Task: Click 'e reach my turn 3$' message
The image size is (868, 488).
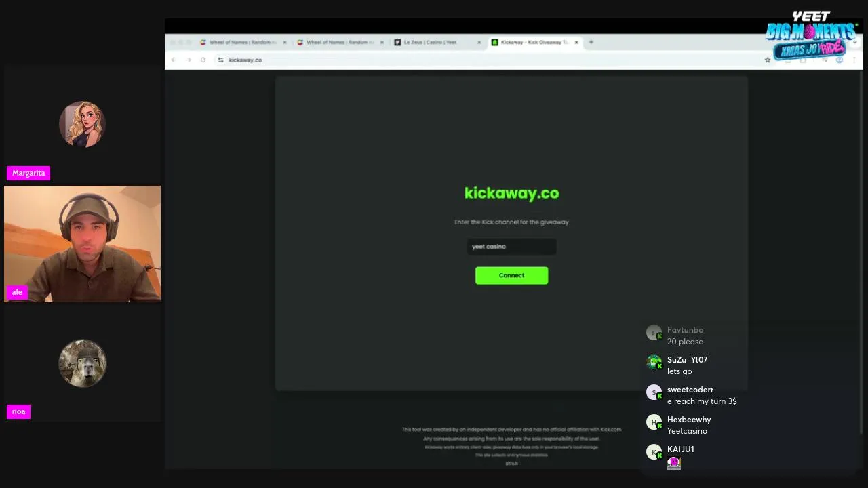Action: pos(702,401)
